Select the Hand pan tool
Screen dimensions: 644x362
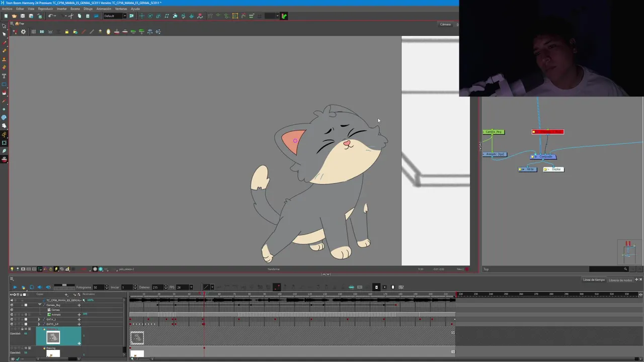pos(4,126)
